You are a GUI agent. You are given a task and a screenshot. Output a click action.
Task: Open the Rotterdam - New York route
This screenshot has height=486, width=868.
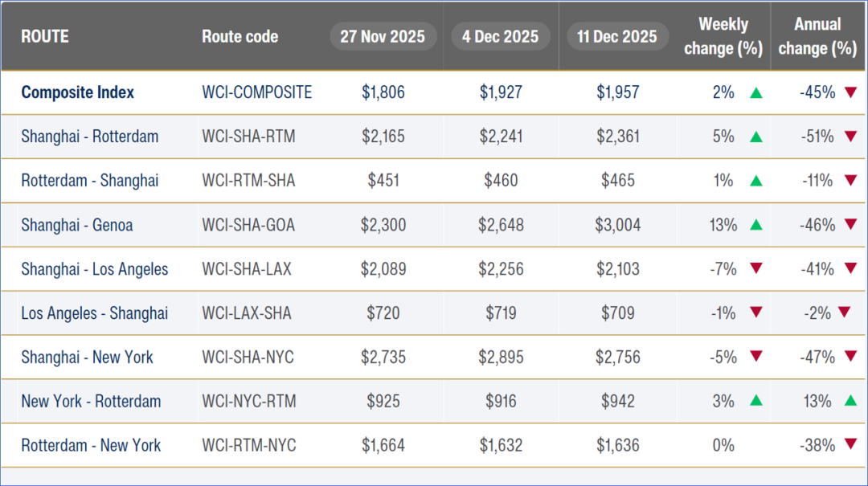(91, 445)
